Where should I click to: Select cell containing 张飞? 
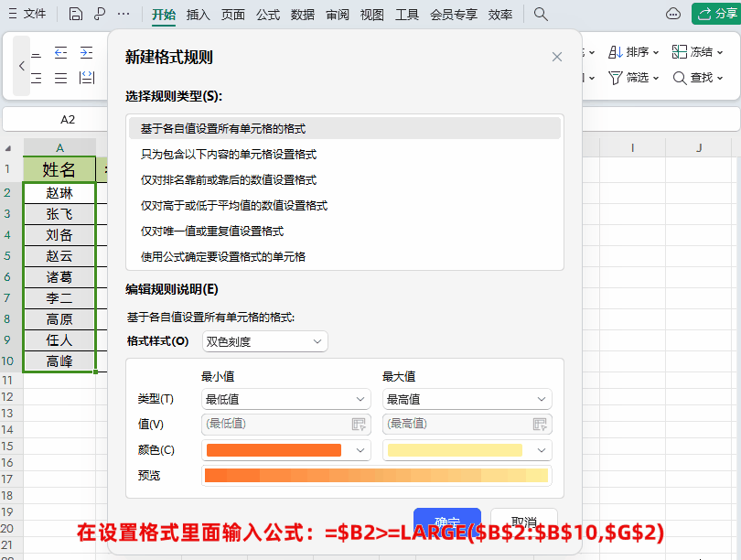coord(59,214)
